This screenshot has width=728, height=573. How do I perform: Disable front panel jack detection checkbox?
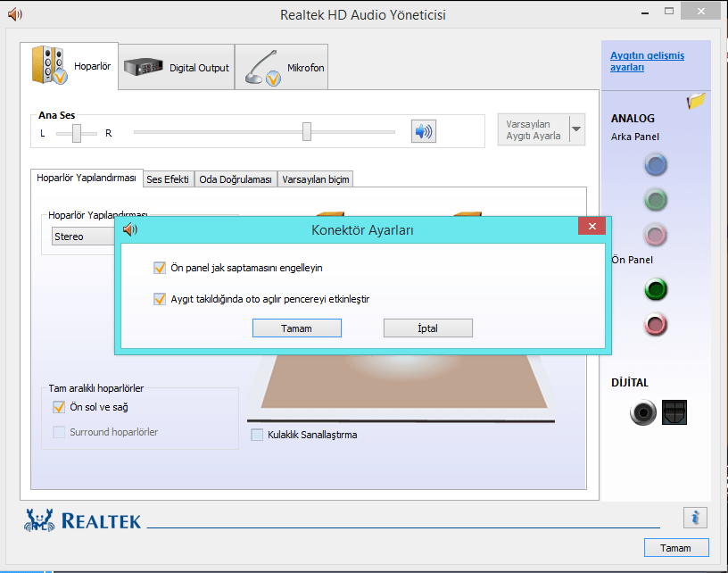tap(160, 268)
